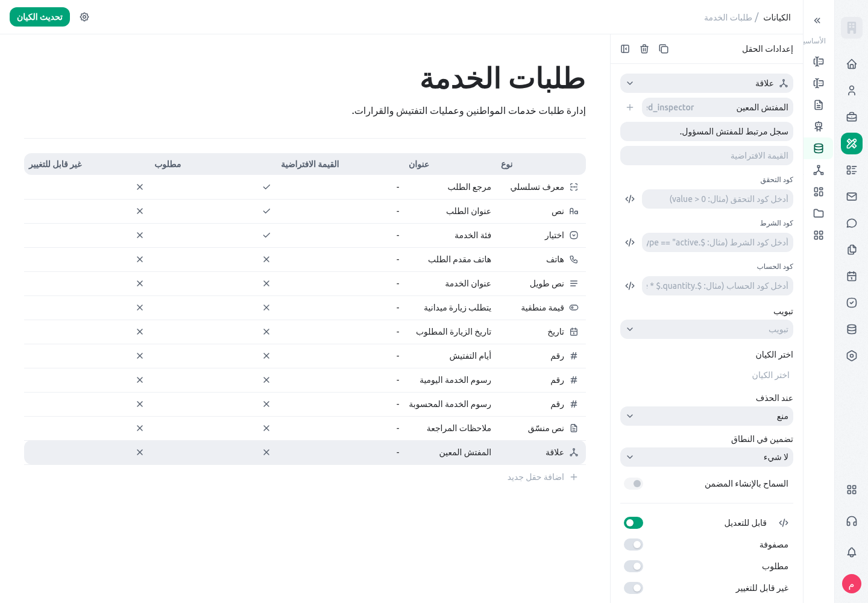Open تضمين في النطاق dropdown showing لا شيء
This screenshot has height=603, width=868.
click(706, 457)
